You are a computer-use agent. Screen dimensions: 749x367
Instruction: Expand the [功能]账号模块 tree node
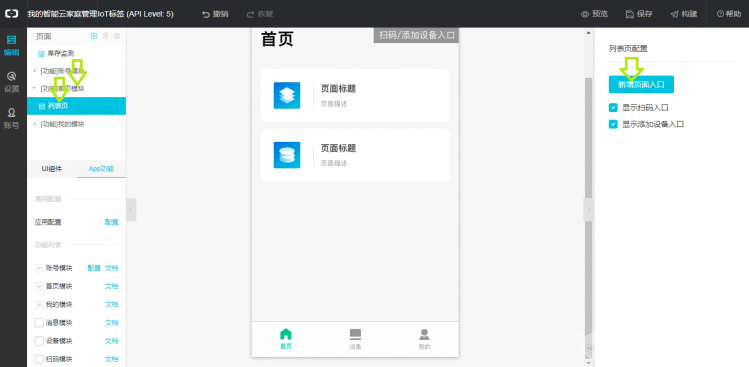click(34, 71)
